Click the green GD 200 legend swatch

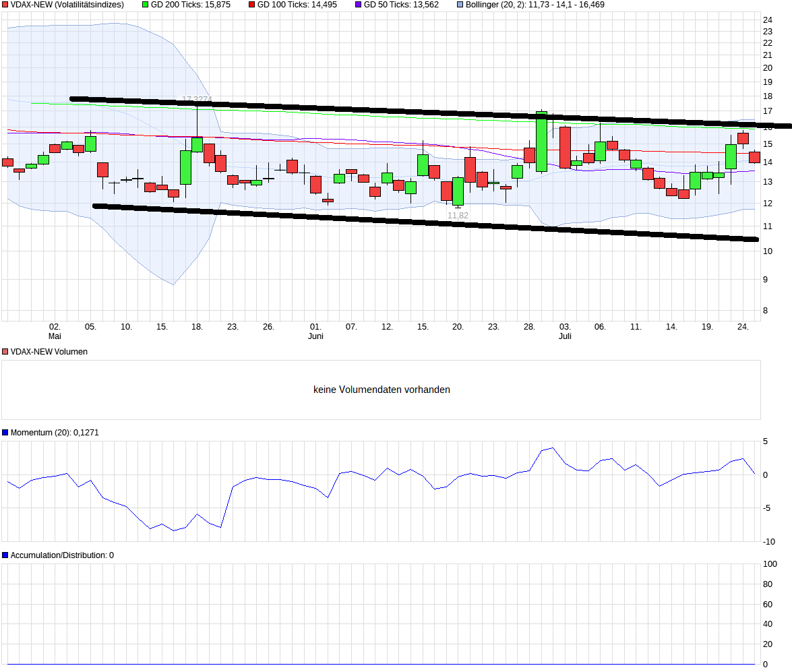point(146,5)
